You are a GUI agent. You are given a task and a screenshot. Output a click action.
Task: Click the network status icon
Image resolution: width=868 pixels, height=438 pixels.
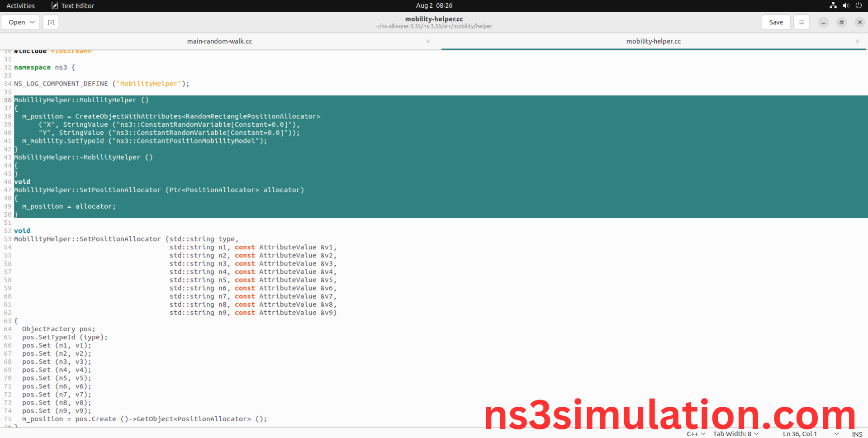click(833, 5)
